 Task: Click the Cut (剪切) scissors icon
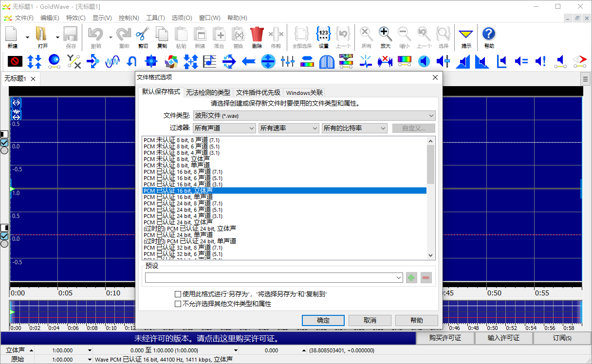point(143,37)
